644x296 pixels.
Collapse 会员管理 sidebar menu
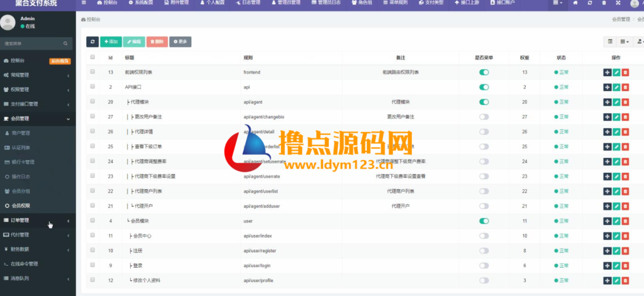tap(38, 119)
